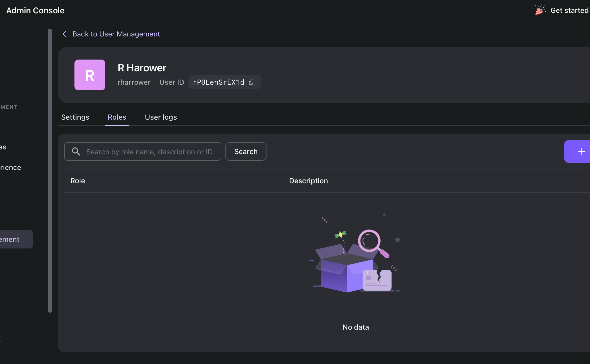This screenshot has height=364, width=590.
Task: Click the Description column header
Action: pos(308,181)
